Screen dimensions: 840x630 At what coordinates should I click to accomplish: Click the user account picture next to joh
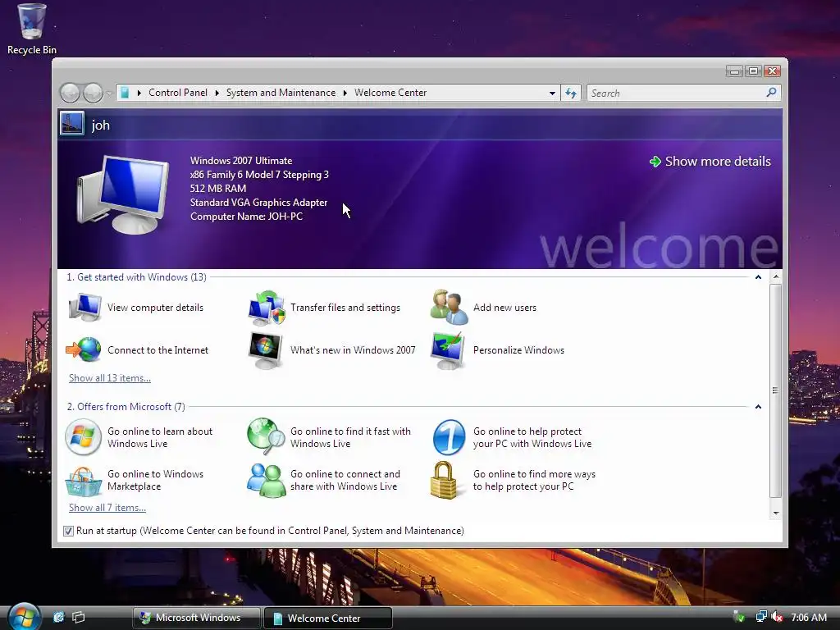tap(72, 124)
